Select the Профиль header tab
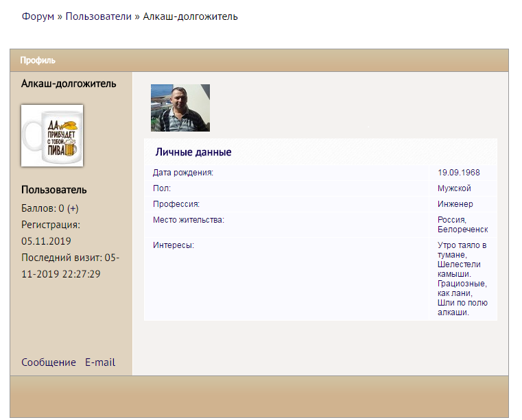522x420 pixels. click(38, 60)
